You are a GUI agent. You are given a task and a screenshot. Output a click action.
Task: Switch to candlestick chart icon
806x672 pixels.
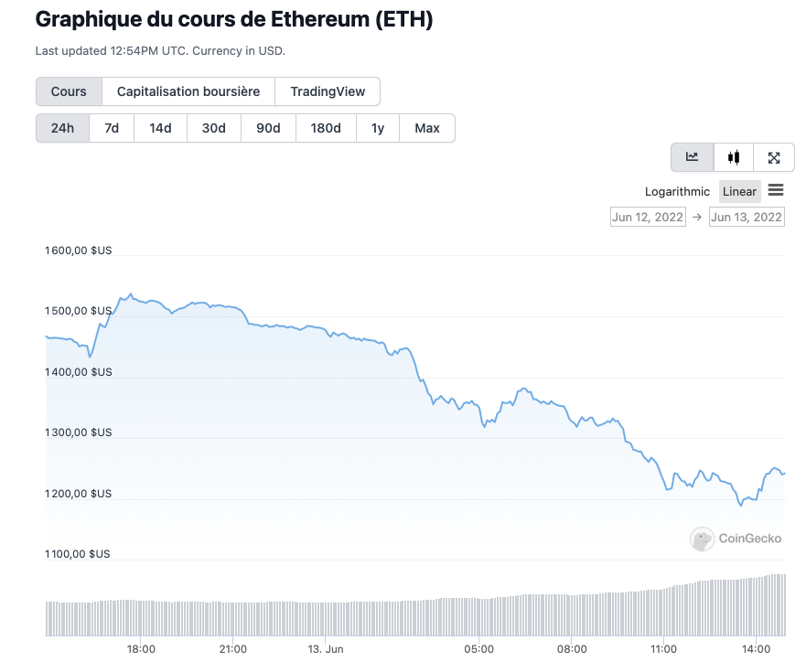click(734, 157)
